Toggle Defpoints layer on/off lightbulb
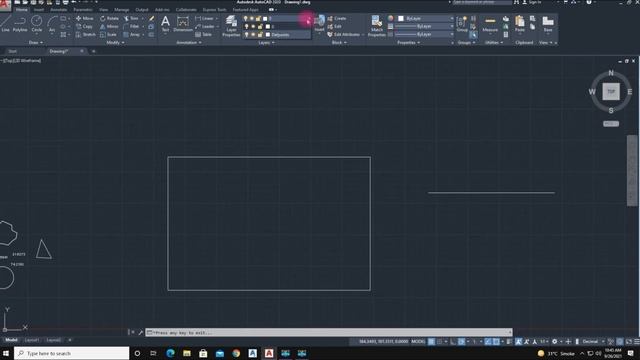This screenshot has height=360, width=640. coord(246,35)
